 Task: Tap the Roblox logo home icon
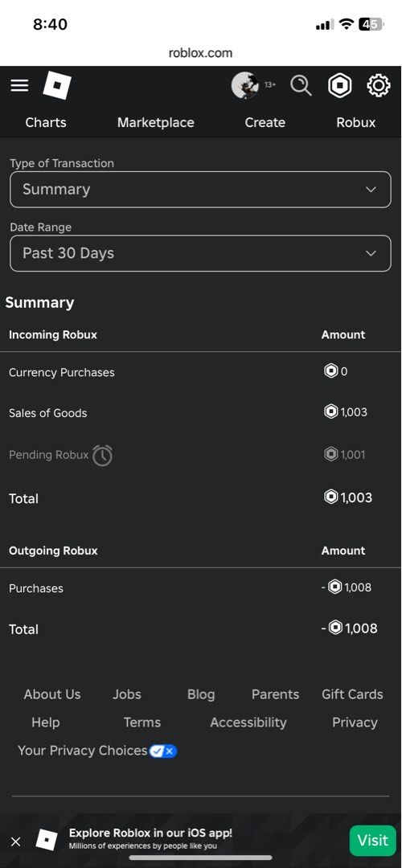[57, 85]
